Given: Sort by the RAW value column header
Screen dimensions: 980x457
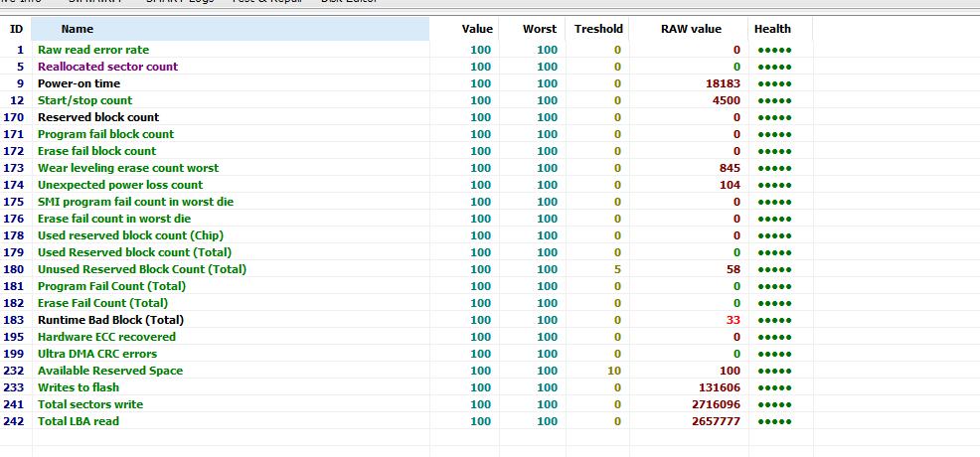Looking at the screenshot, I should click(691, 30).
